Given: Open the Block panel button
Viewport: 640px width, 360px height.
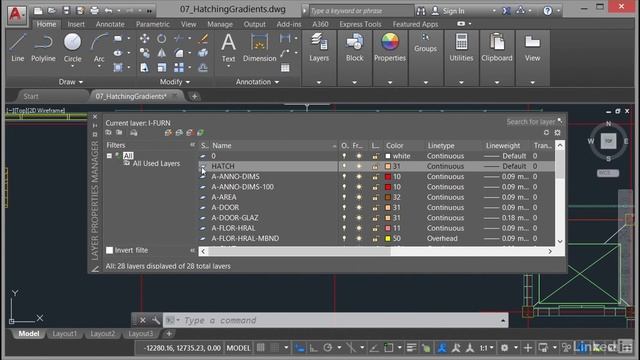Looking at the screenshot, I should pos(354,48).
